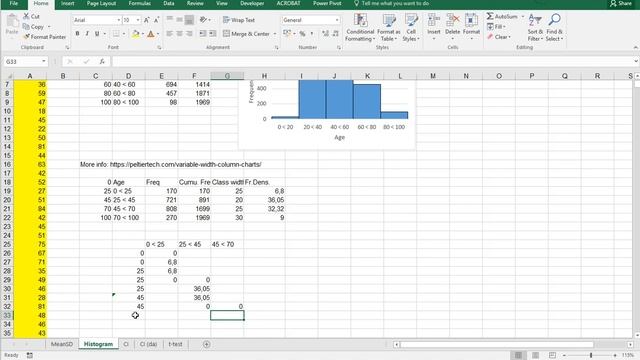
Task: Click the Delete cells icon
Action: click(x=452, y=21)
